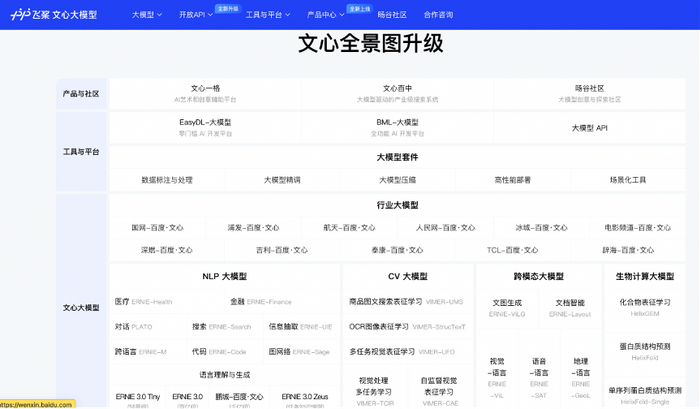The image size is (700, 409).
Task: Click the 全新升级 badge near 开放API
Action: pyautogui.click(x=228, y=8)
